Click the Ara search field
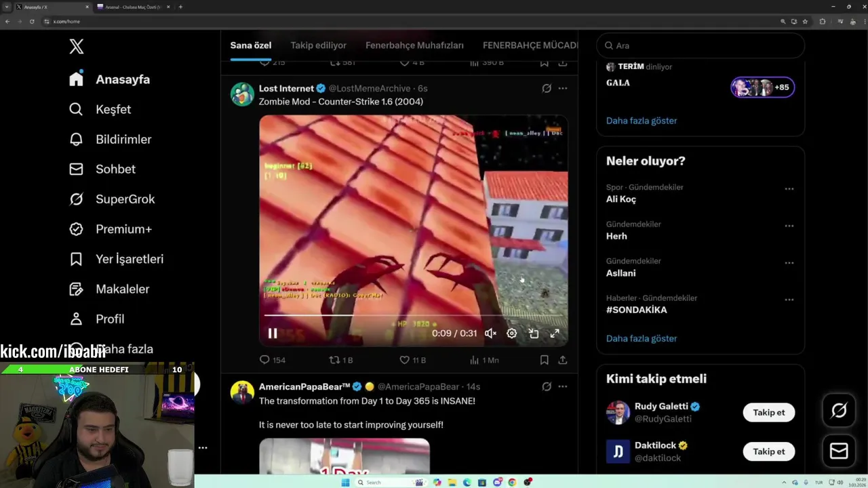 click(701, 45)
